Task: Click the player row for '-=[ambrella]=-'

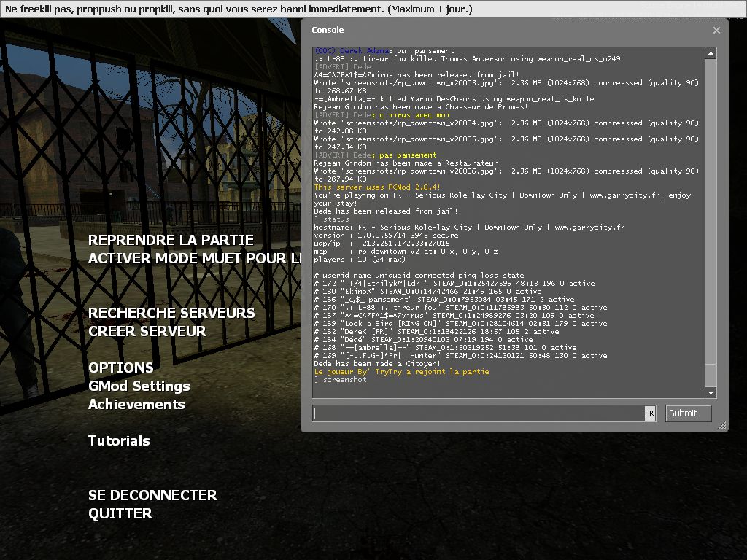Action: [x=445, y=348]
